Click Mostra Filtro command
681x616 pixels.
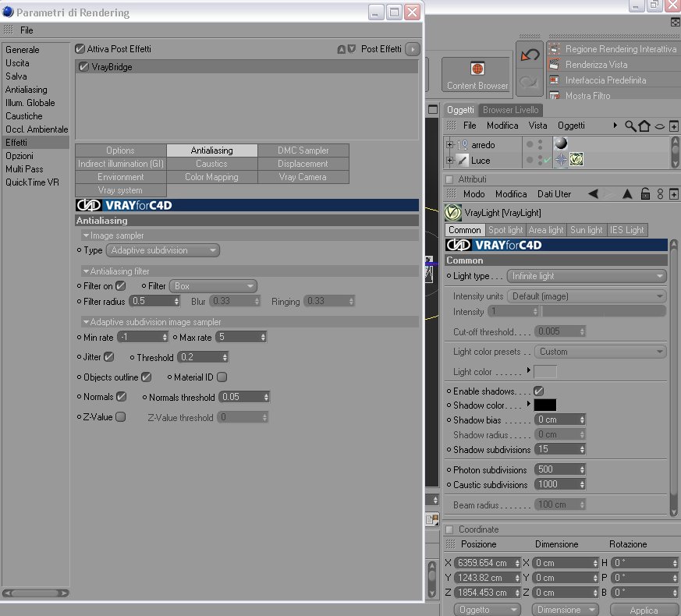(x=587, y=96)
